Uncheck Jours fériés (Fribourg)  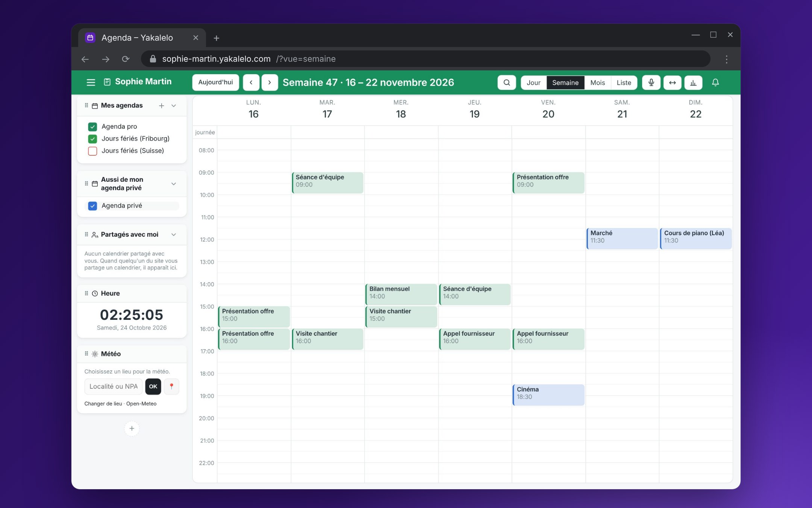(92, 139)
